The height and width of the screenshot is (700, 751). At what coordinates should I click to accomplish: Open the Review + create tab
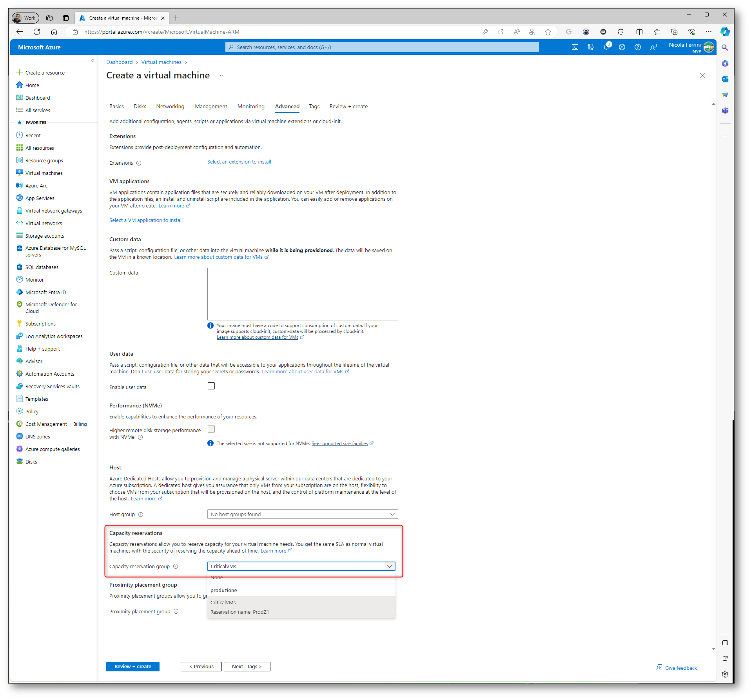348,106
